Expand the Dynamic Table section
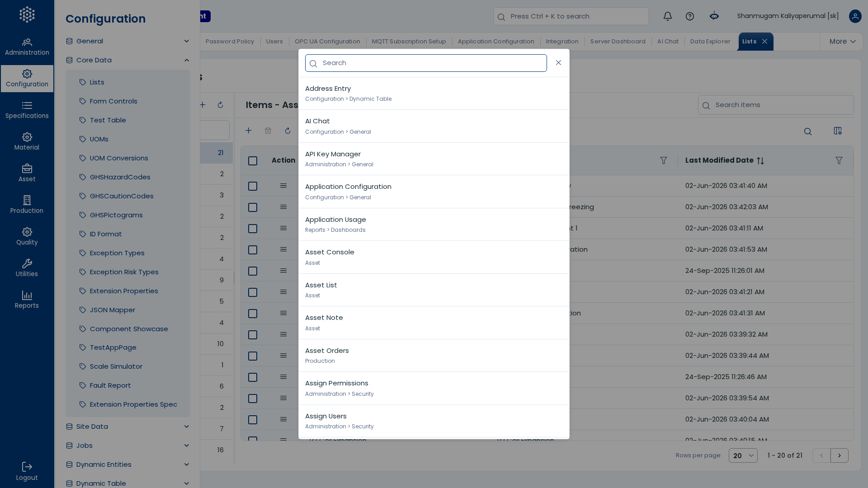The height and width of the screenshot is (488, 868). 127,483
